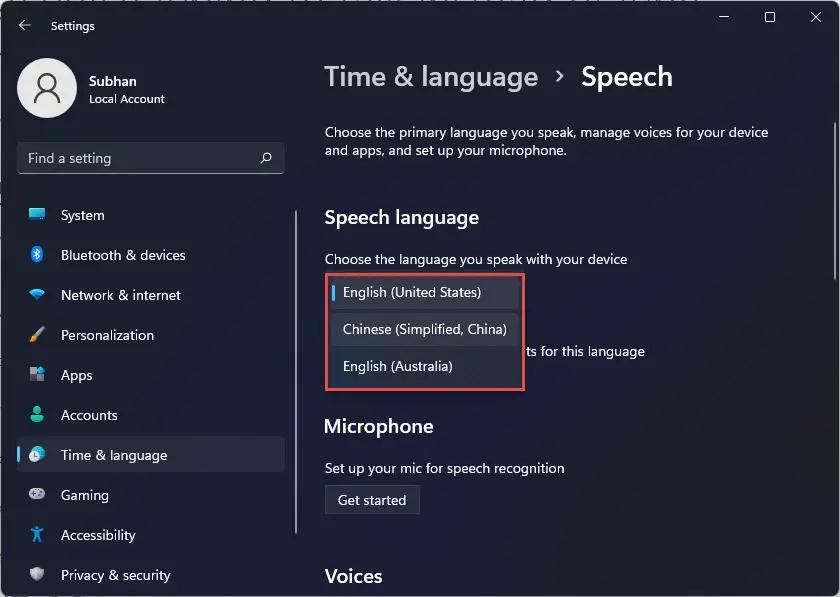Go to Accessibility settings
This screenshot has width=840, height=597.
[x=151, y=535]
